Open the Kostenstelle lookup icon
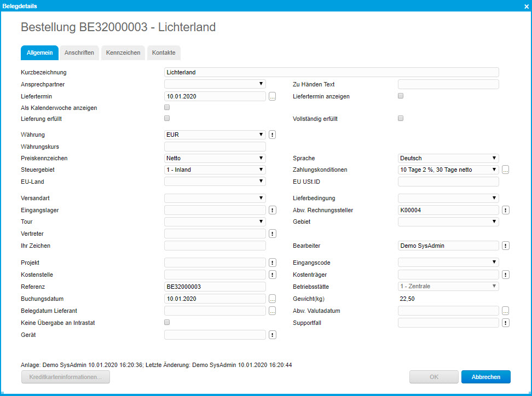 (273, 275)
